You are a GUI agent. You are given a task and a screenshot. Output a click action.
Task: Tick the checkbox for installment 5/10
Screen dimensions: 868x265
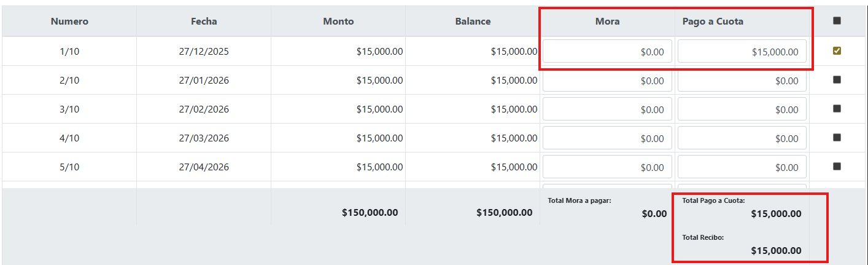(x=837, y=167)
